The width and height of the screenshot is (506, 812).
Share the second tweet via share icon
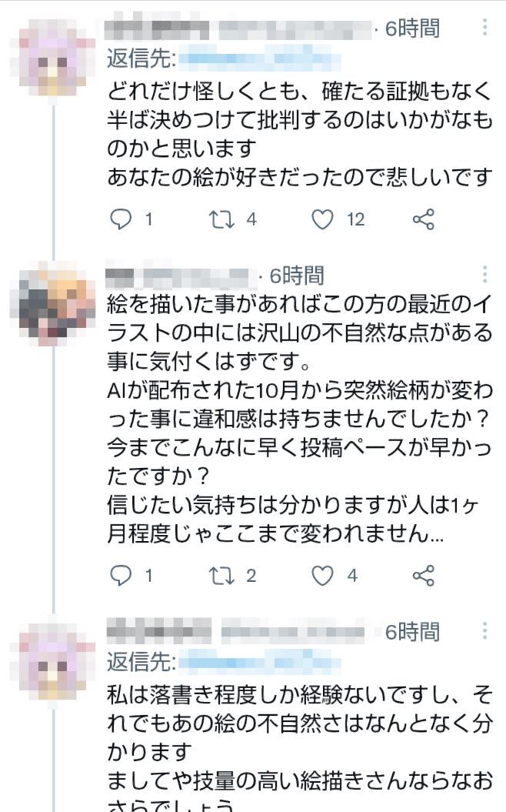click(423, 576)
